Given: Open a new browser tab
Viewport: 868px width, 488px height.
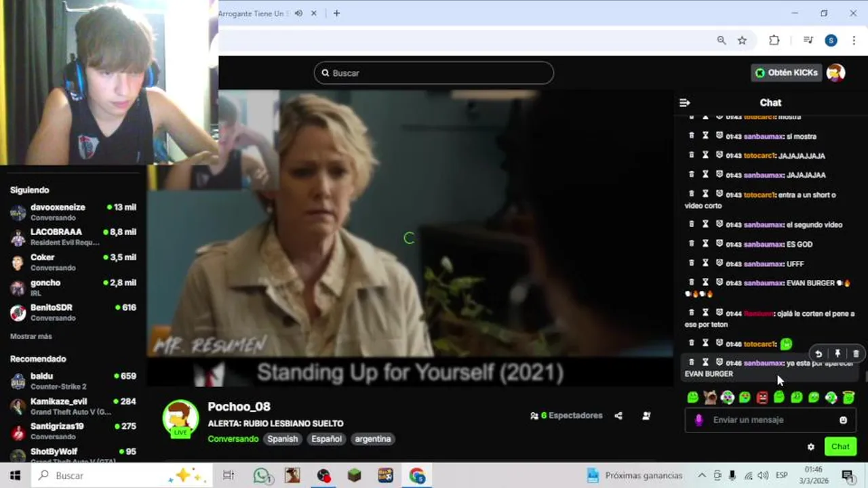Looking at the screenshot, I should tap(336, 13).
